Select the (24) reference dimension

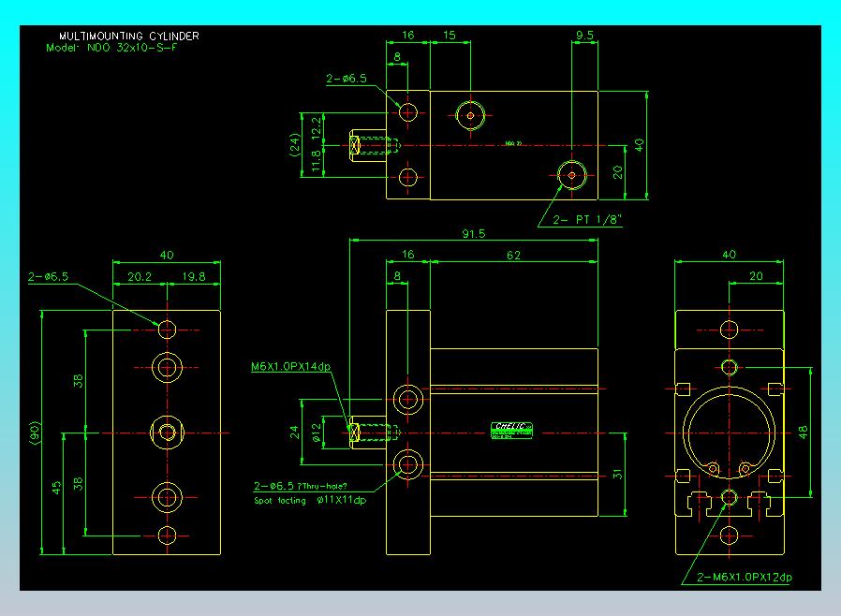click(294, 145)
